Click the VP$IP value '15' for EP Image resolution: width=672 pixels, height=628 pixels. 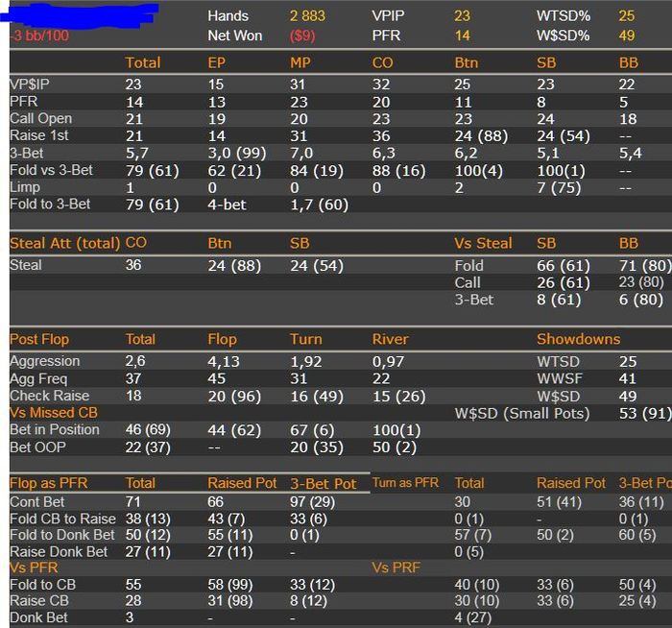click(x=216, y=85)
